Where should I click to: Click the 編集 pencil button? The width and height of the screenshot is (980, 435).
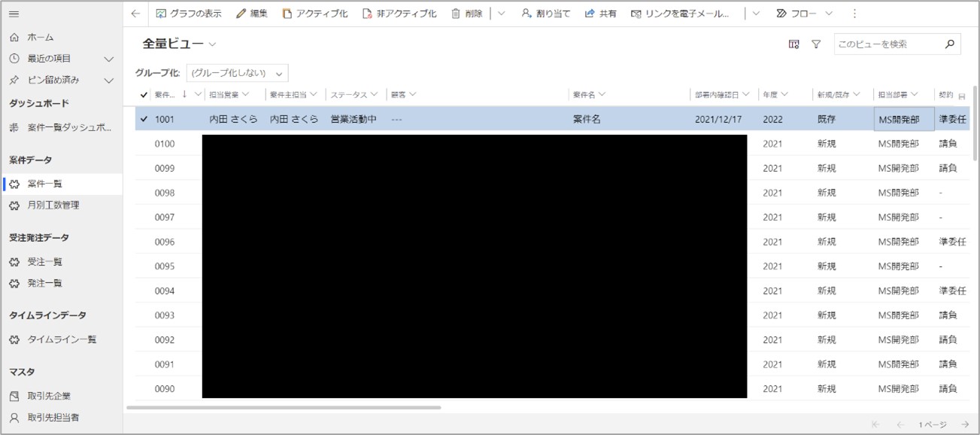pos(251,14)
